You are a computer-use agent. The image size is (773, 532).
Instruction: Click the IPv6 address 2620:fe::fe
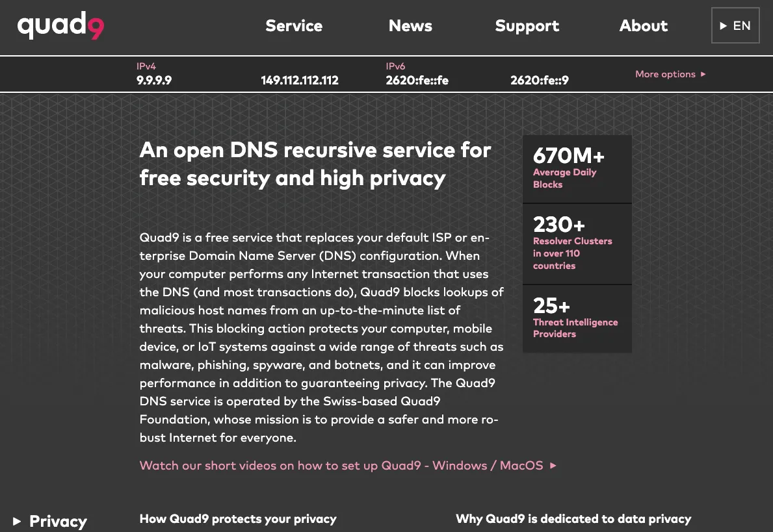(x=417, y=80)
